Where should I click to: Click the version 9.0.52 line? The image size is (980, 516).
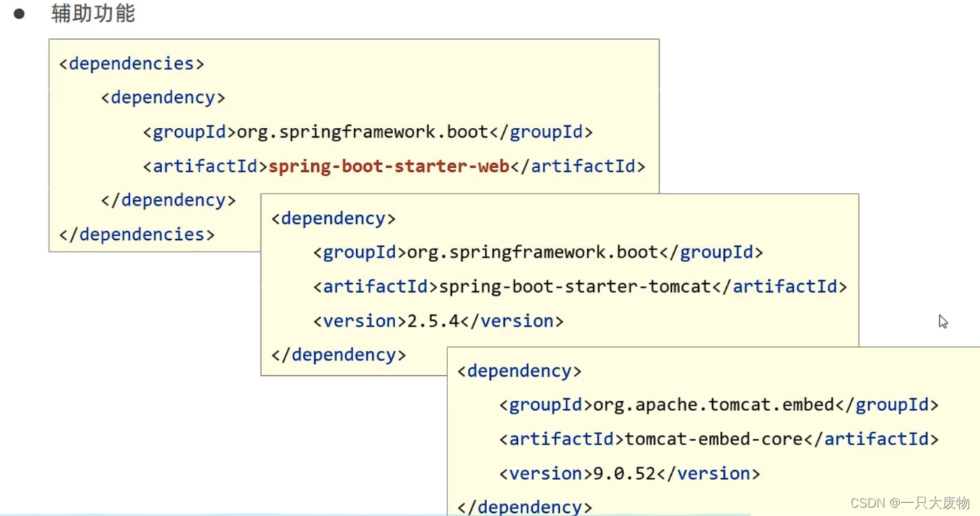click(x=630, y=474)
